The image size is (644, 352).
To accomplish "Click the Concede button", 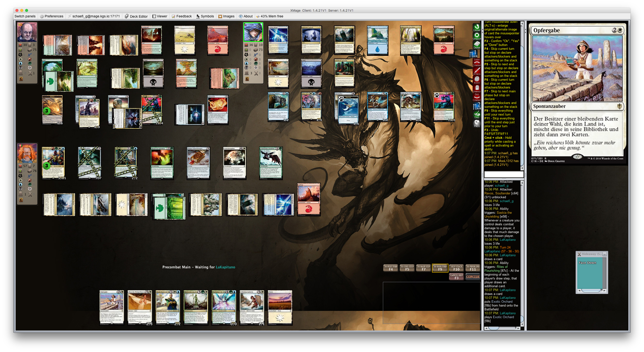I will pos(473,277).
